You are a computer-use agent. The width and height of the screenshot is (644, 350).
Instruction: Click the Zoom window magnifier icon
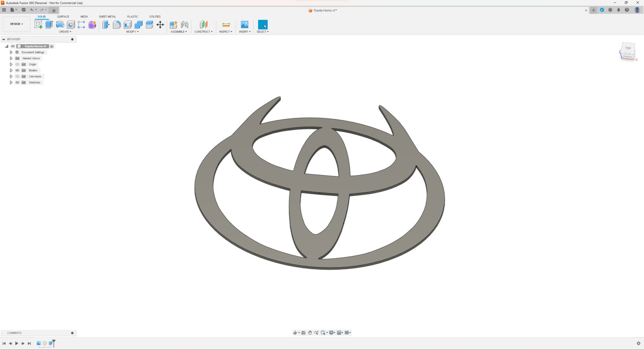click(x=323, y=333)
